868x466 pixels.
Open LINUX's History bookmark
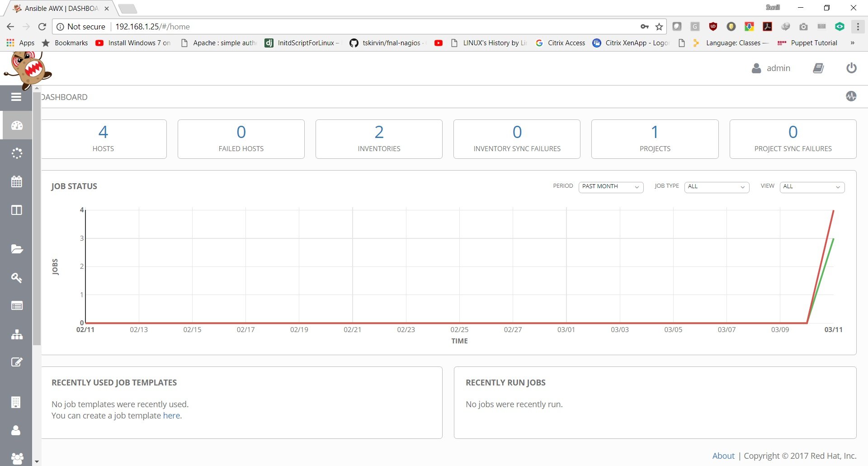coord(489,43)
